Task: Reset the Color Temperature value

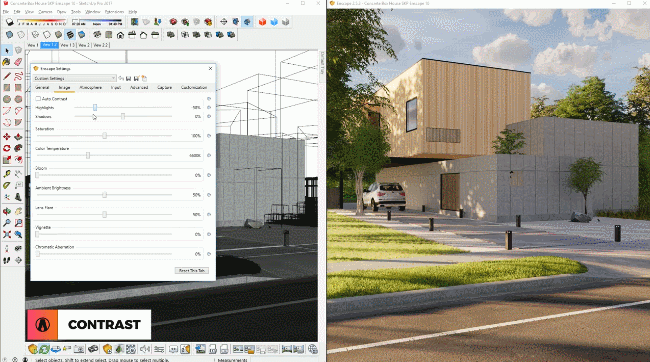Action: [x=209, y=155]
